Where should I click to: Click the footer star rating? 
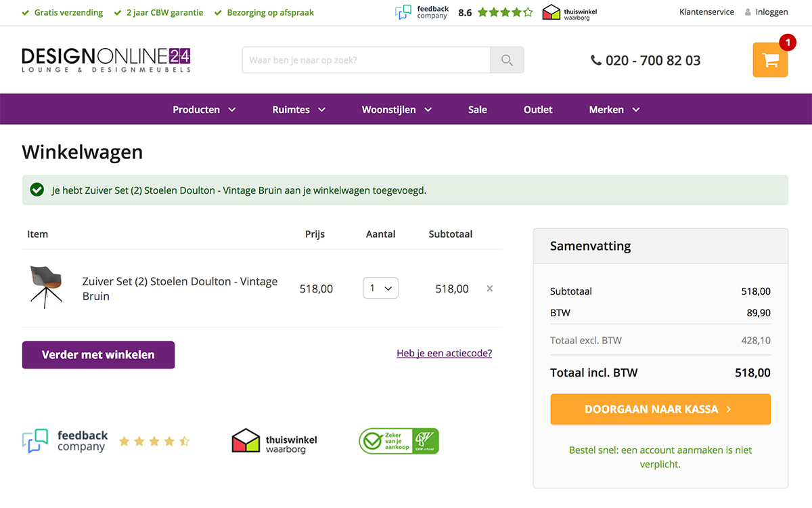[x=154, y=442]
